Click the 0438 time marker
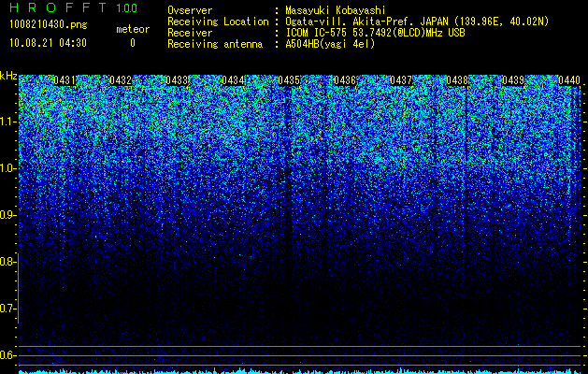 pyautogui.click(x=457, y=80)
